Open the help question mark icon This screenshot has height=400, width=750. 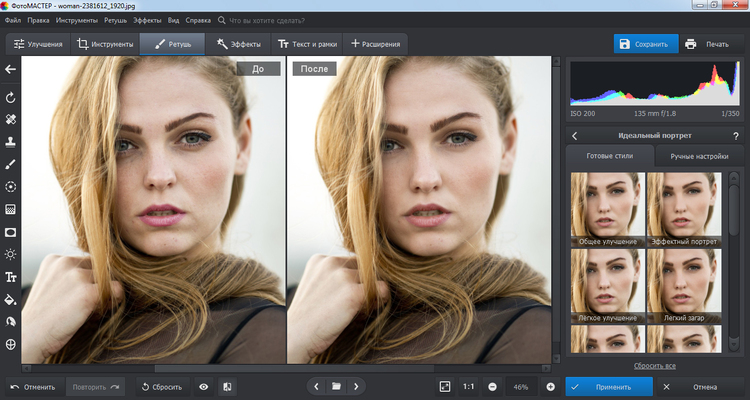pos(735,135)
